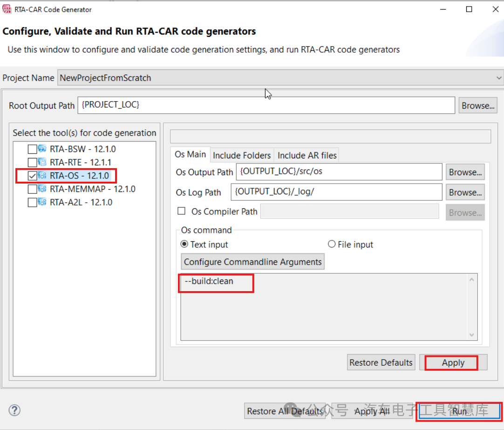Open help via the question mark icon
The height and width of the screenshot is (430, 504).
click(14, 410)
